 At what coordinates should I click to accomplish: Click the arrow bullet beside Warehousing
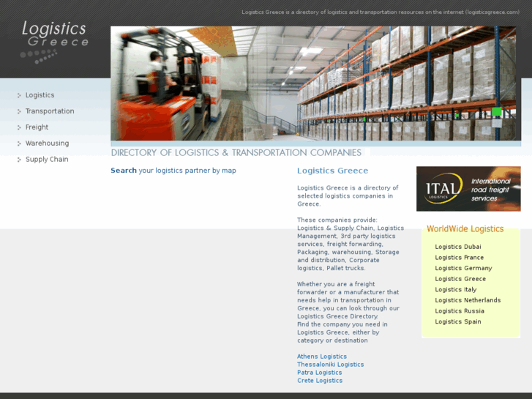[x=19, y=143]
